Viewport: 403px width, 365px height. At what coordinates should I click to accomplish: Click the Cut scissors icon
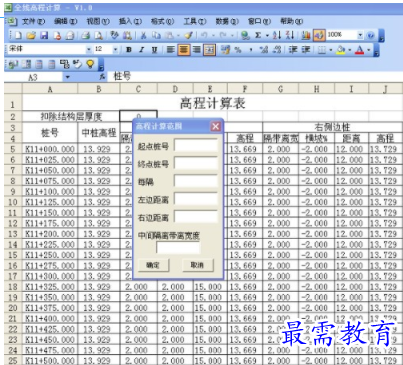[x=143, y=35]
